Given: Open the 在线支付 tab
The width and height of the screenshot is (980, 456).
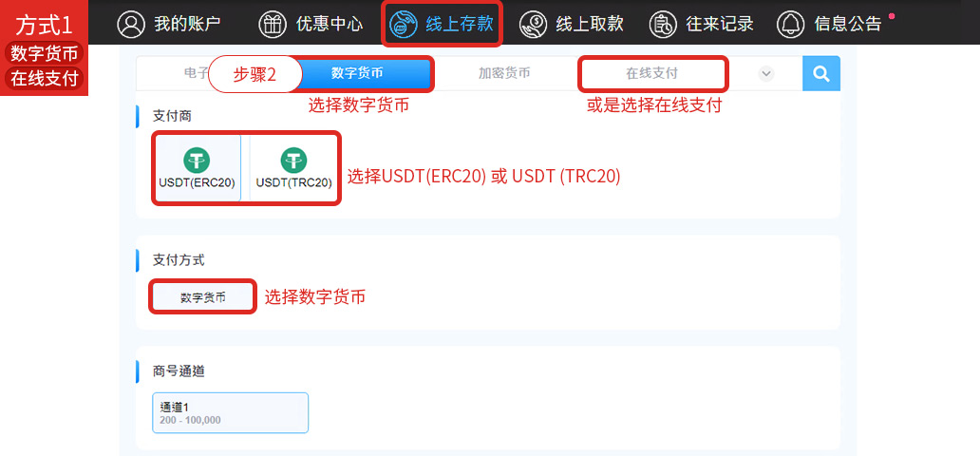Looking at the screenshot, I should (651, 74).
